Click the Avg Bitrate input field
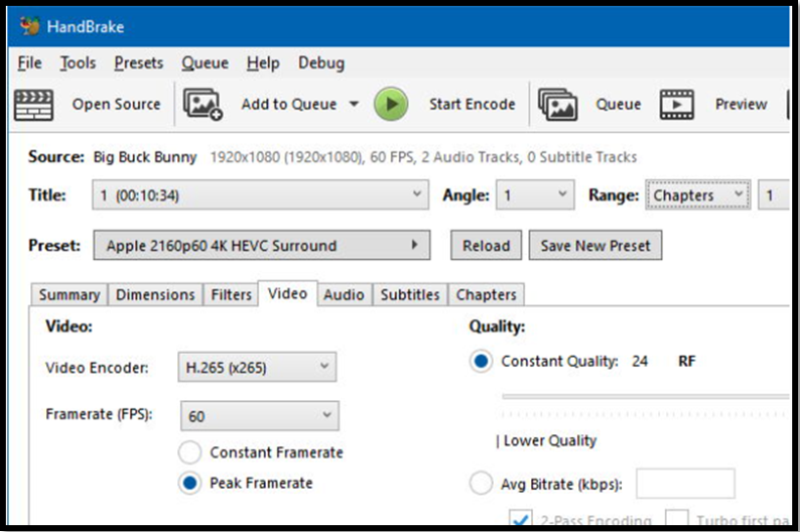 [686, 483]
